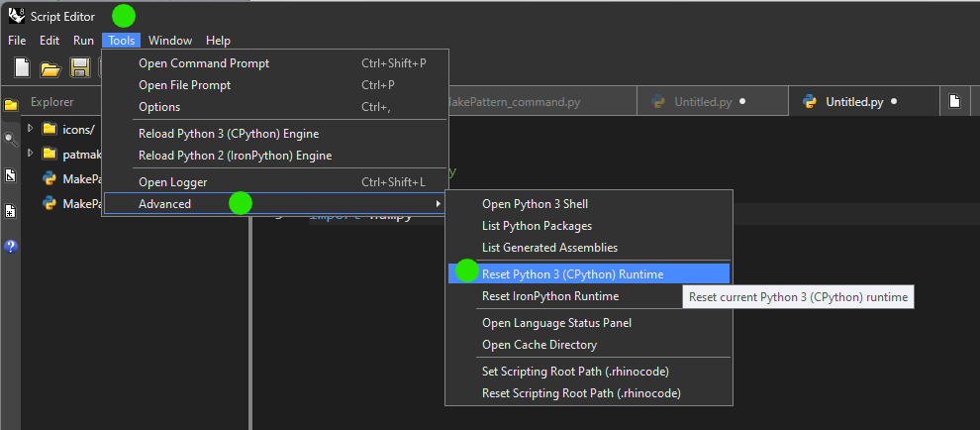
Task: Click Open Command Prompt menu entry
Action: [x=204, y=63]
